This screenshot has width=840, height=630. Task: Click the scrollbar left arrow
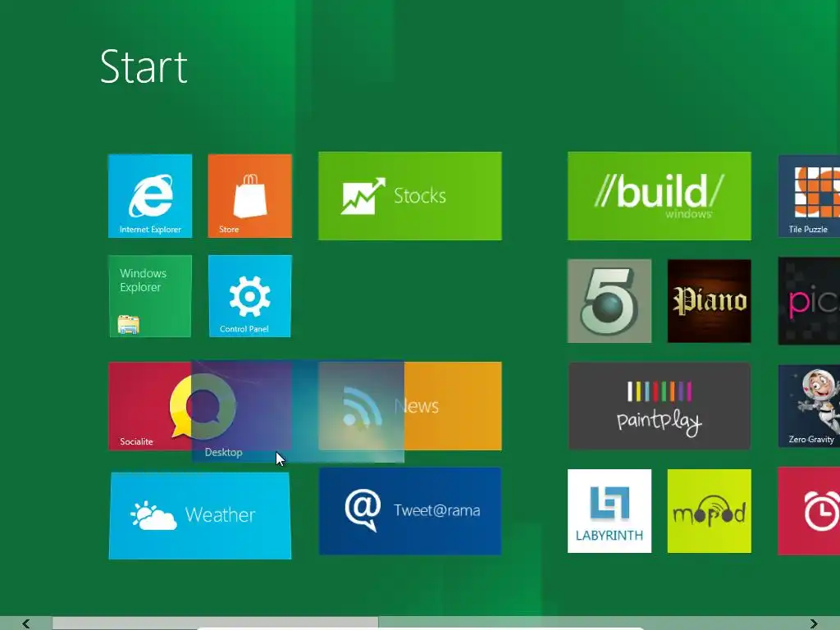pyautogui.click(x=25, y=623)
